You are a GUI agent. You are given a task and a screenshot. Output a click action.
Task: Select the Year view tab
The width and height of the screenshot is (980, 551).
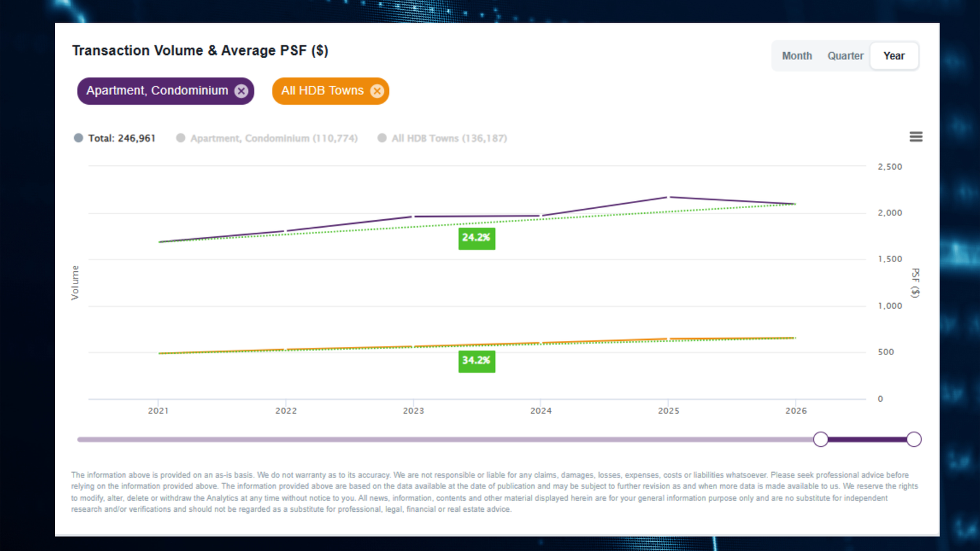(894, 56)
